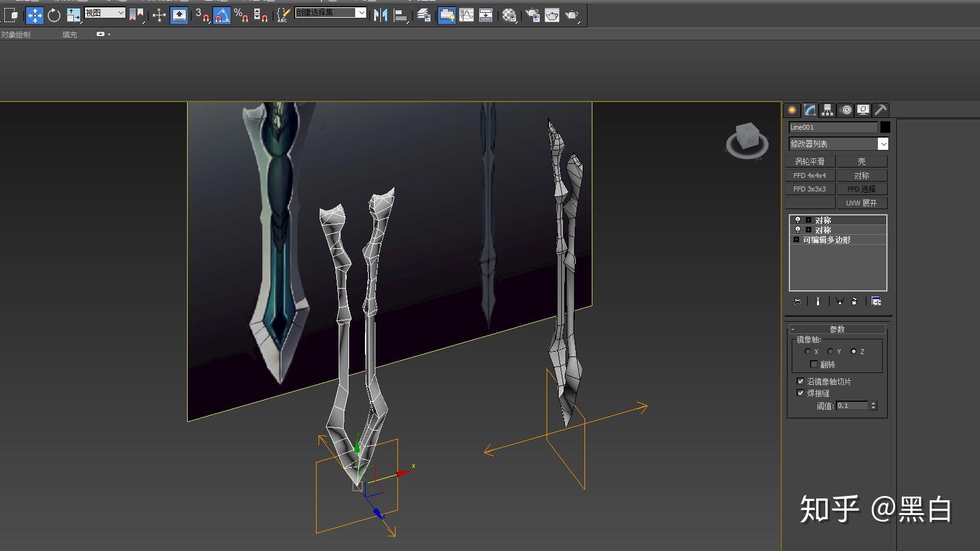Open the Material Editor icon
This screenshot has width=980, height=551.
coord(509,15)
